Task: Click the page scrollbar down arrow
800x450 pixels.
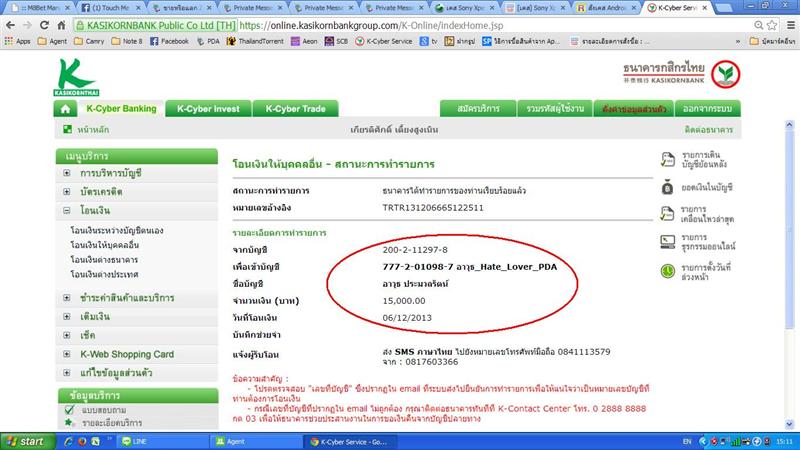Action: pyautogui.click(x=789, y=424)
